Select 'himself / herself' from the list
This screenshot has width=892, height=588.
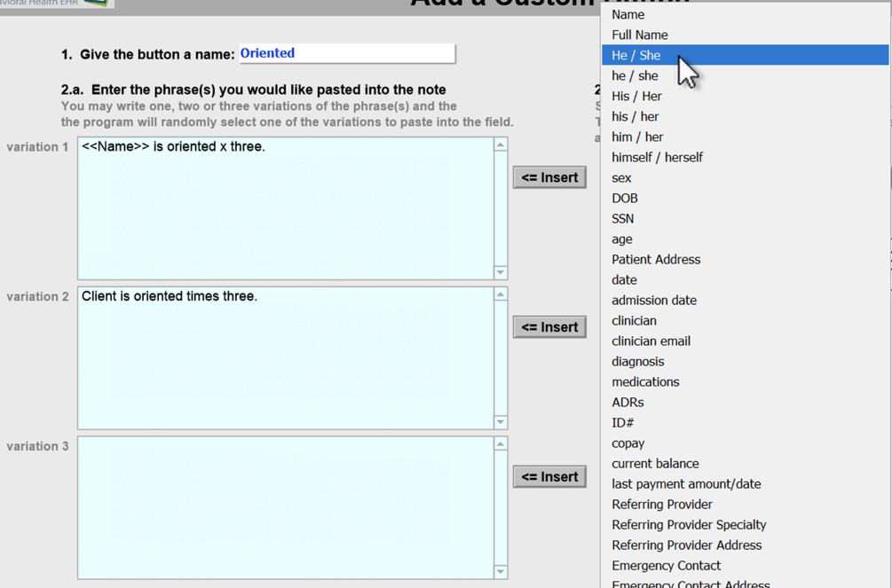click(x=657, y=157)
